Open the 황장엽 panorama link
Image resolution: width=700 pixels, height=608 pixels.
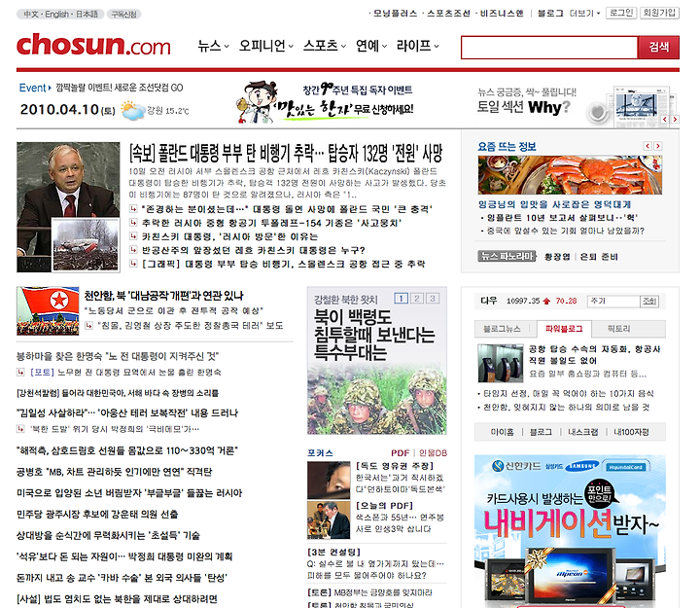[558, 257]
